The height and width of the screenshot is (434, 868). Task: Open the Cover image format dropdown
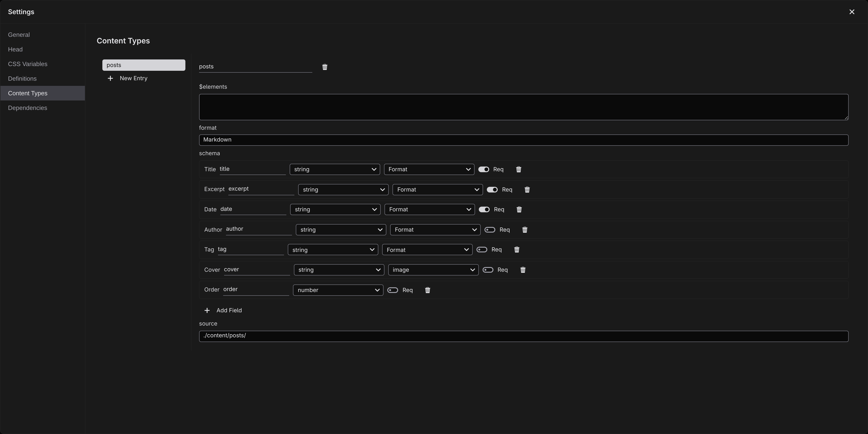pyautogui.click(x=433, y=270)
